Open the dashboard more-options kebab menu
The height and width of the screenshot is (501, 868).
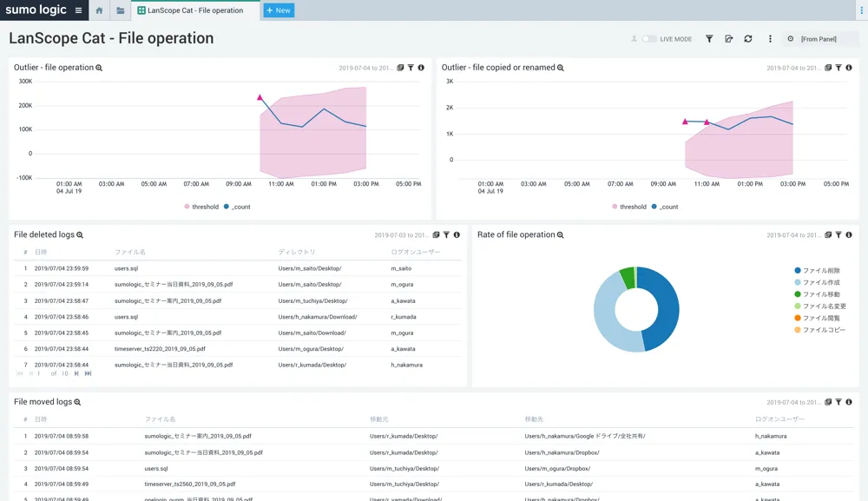(770, 39)
